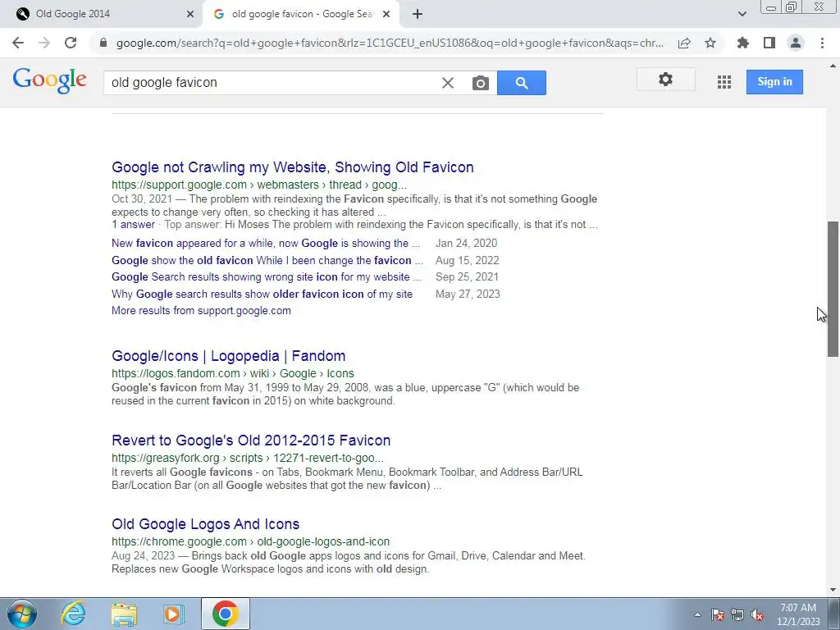Open 'Old Google Logos And Icons' result
The width and height of the screenshot is (840, 630).
pos(205,524)
